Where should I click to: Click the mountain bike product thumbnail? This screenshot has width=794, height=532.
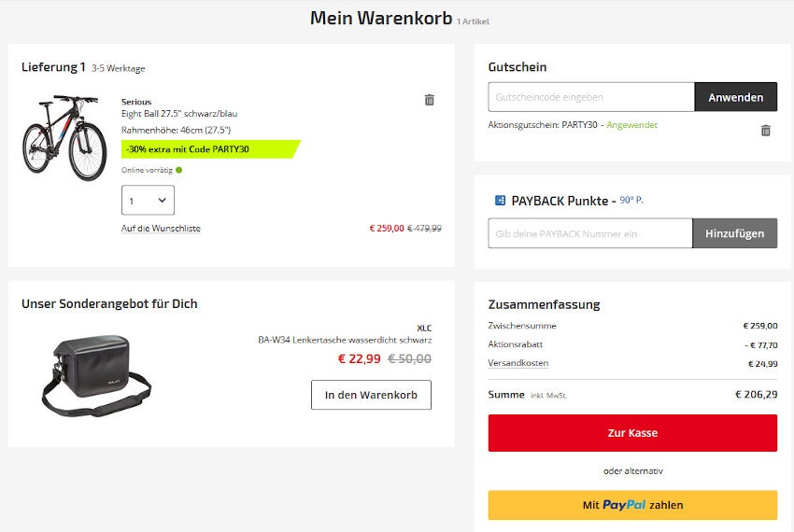click(64, 137)
